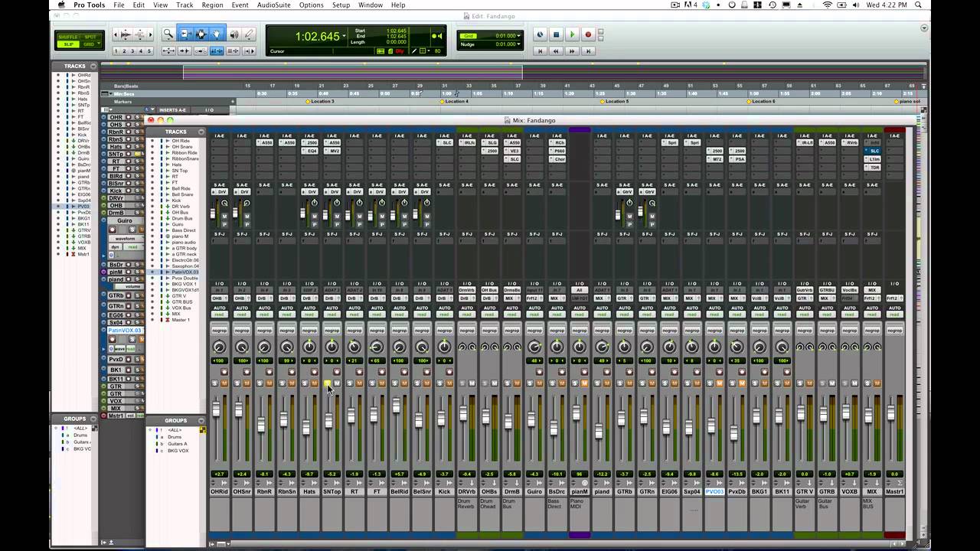Open the AudioSuite menu
Viewport: 980px width, 551px height.
click(273, 5)
